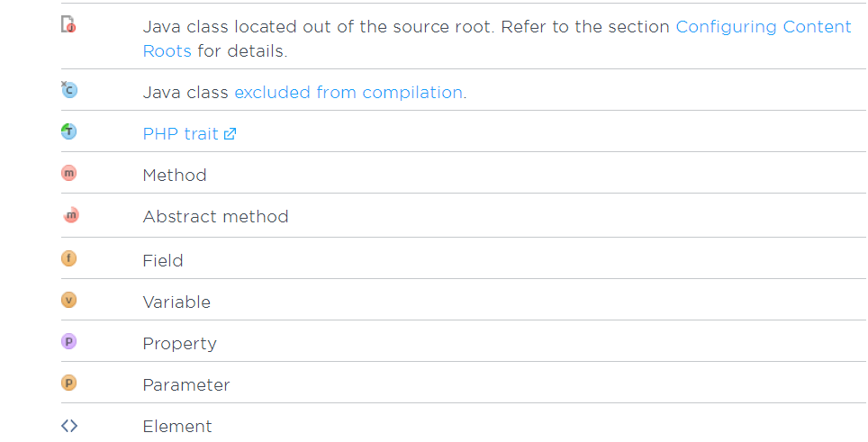Click the Abstract method icon
This screenshot has height=442, width=868.
tap(70, 214)
